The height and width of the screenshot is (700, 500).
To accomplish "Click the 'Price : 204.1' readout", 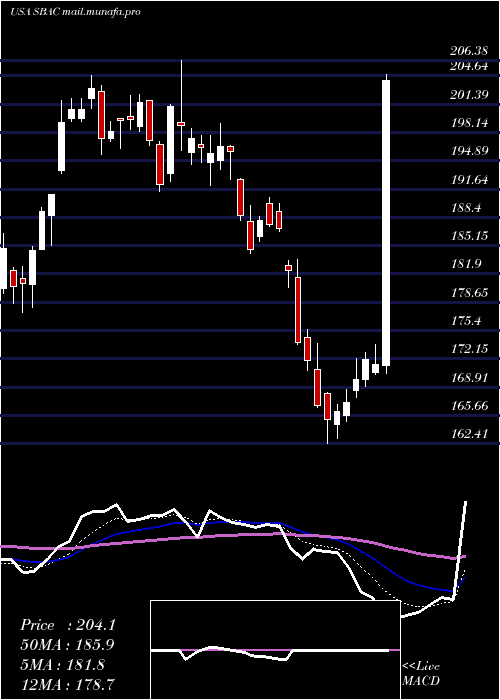I will pos(68,625).
